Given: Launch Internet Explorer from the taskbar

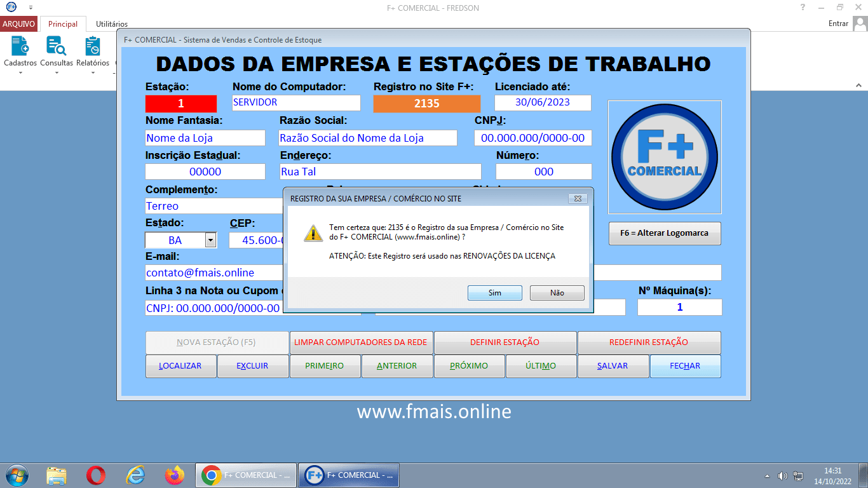Looking at the screenshot, I should click(x=135, y=475).
